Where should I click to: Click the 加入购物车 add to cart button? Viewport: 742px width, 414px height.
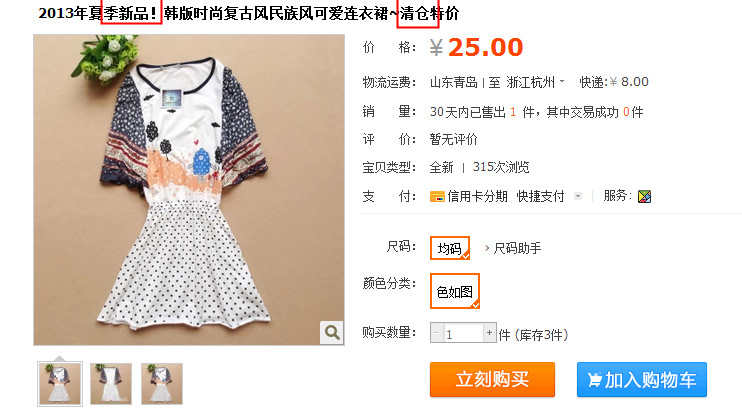642,379
